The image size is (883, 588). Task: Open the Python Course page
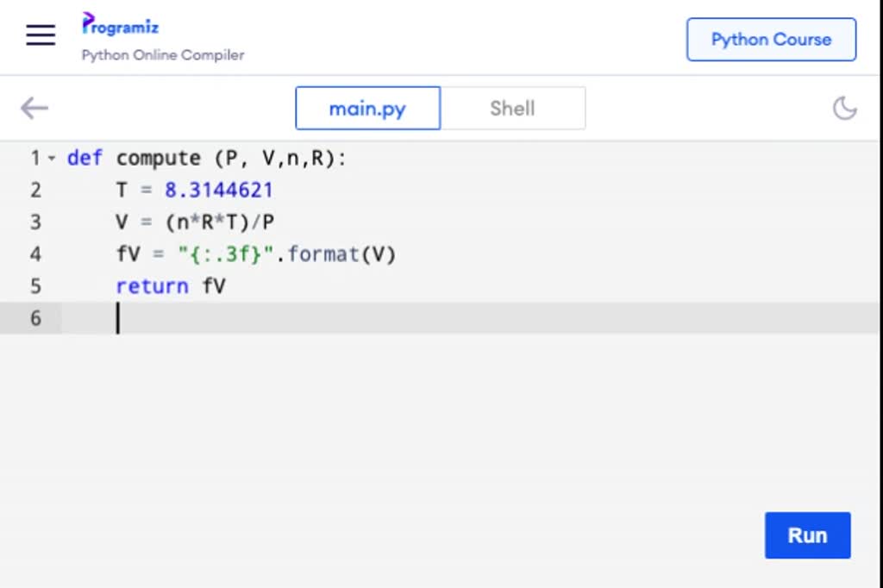pyautogui.click(x=771, y=40)
